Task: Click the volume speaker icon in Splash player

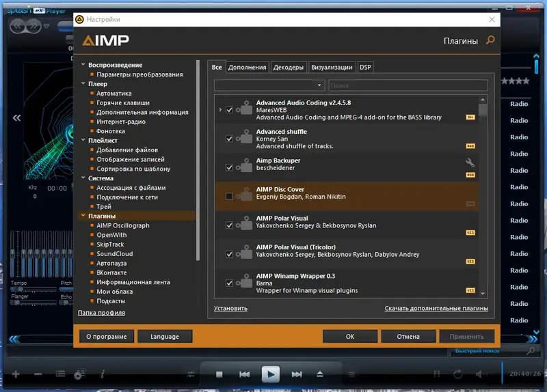Action: [481, 374]
